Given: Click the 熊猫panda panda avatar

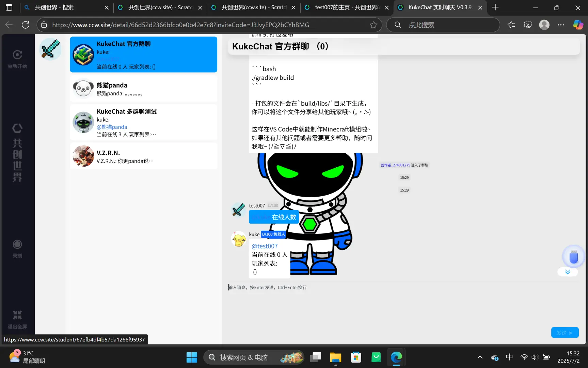Looking at the screenshot, I should click(x=83, y=89).
